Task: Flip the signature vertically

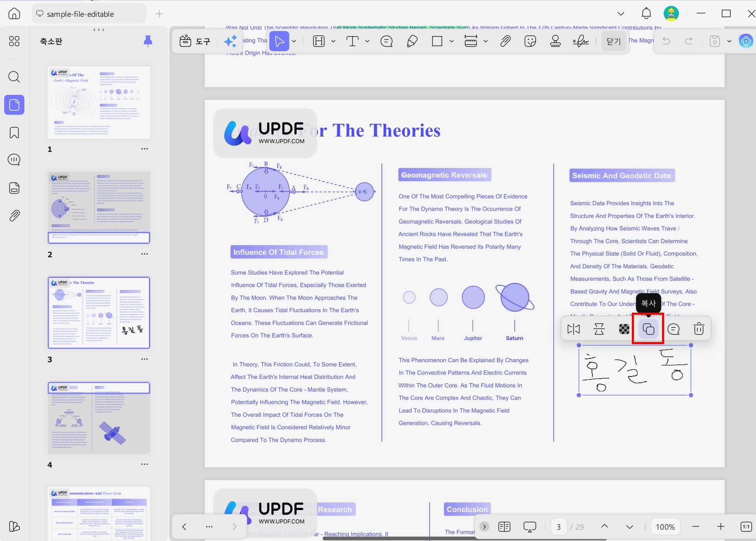Action: click(599, 329)
